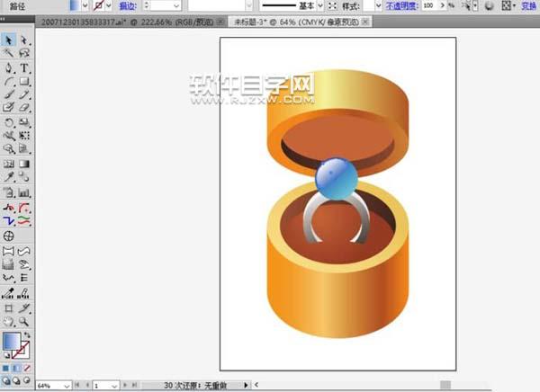Open the artboard page number dropdown

point(115,386)
